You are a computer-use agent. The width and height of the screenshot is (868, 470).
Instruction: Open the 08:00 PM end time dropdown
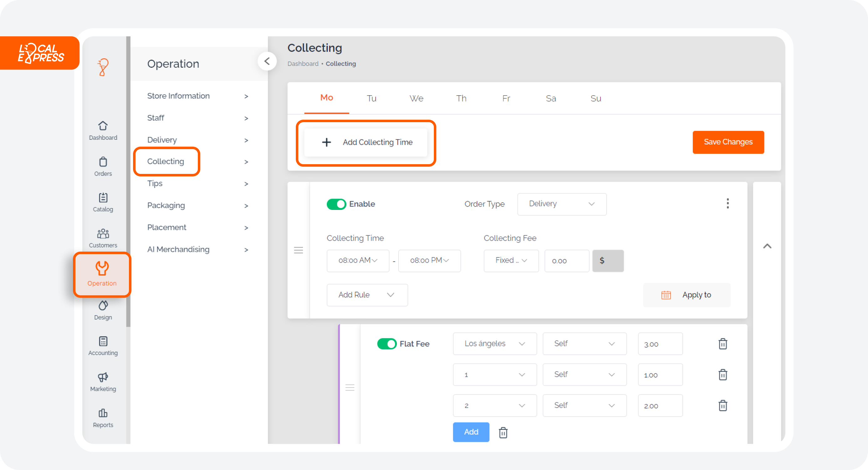pos(429,261)
